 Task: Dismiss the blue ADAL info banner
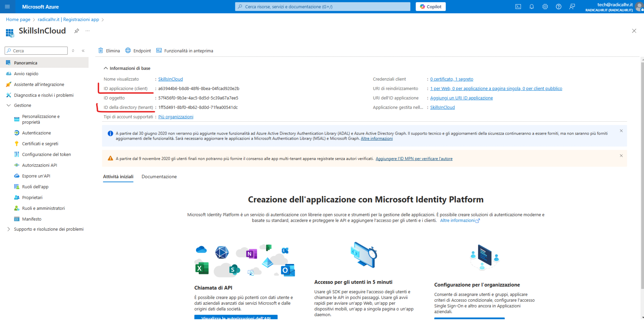(x=621, y=131)
